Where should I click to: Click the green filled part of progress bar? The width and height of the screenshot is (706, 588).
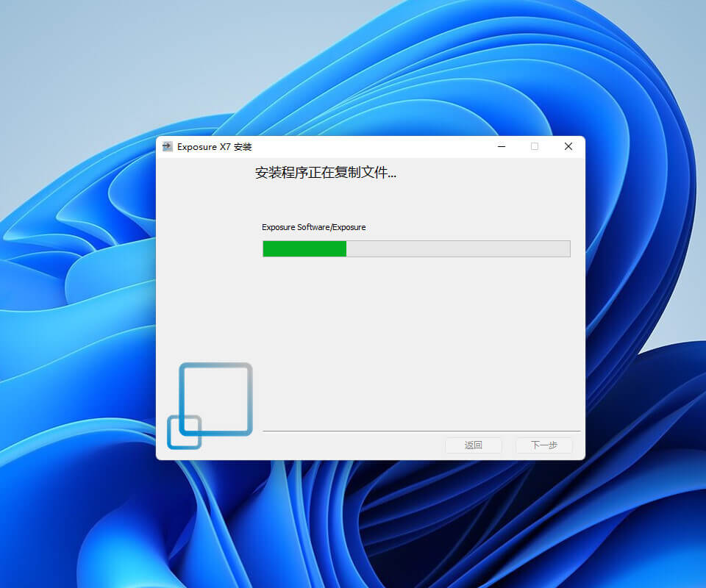pyautogui.click(x=304, y=248)
